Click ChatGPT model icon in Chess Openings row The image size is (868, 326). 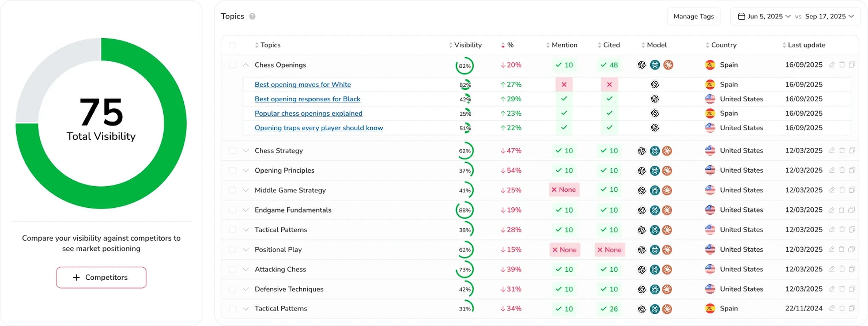641,65
